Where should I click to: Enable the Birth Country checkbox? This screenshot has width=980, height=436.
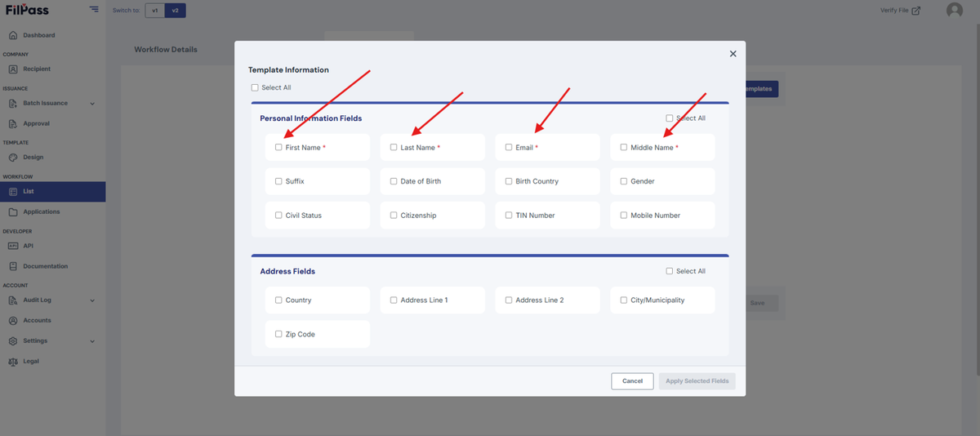tap(509, 181)
